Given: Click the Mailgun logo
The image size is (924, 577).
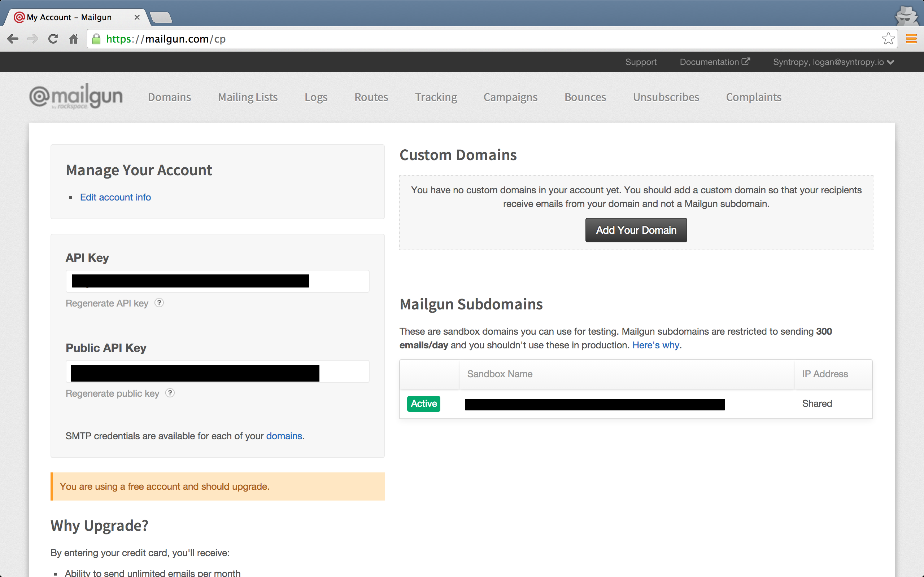Looking at the screenshot, I should click(76, 97).
